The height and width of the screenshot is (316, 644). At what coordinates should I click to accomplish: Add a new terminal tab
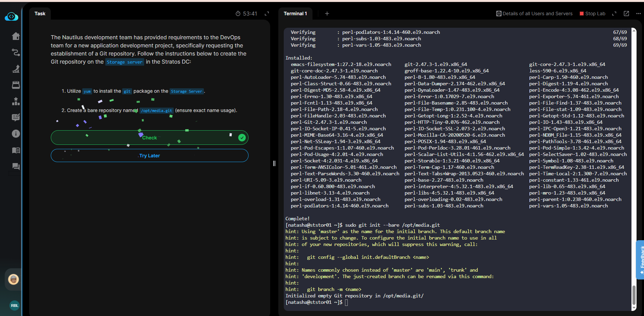click(x=327, y=14)
